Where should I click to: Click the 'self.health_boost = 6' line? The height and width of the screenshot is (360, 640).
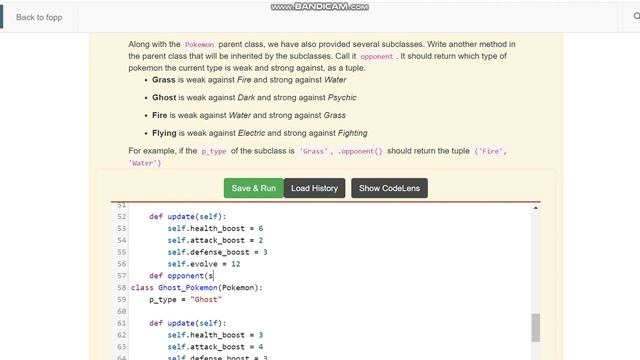[x=215, y=229]
